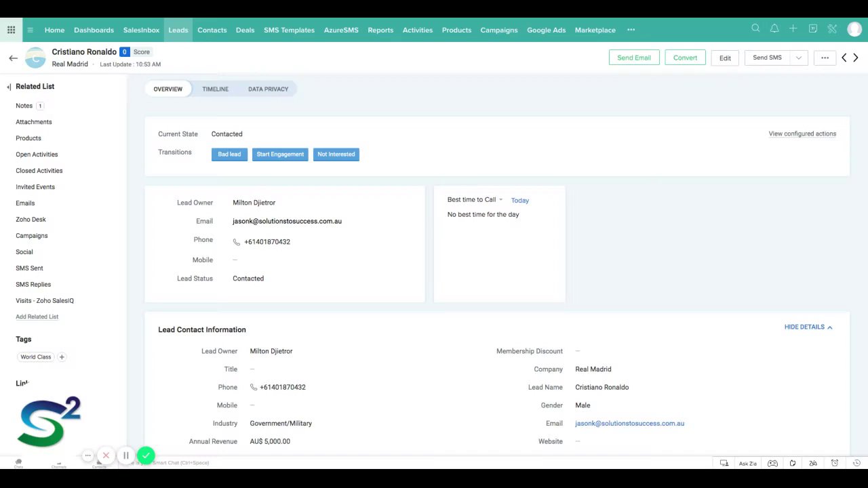Open the Best time to Call dropdown
Image resolution: width=868 pixels, height=488 pixels.
pyautogui.click(x=475, y=200)
